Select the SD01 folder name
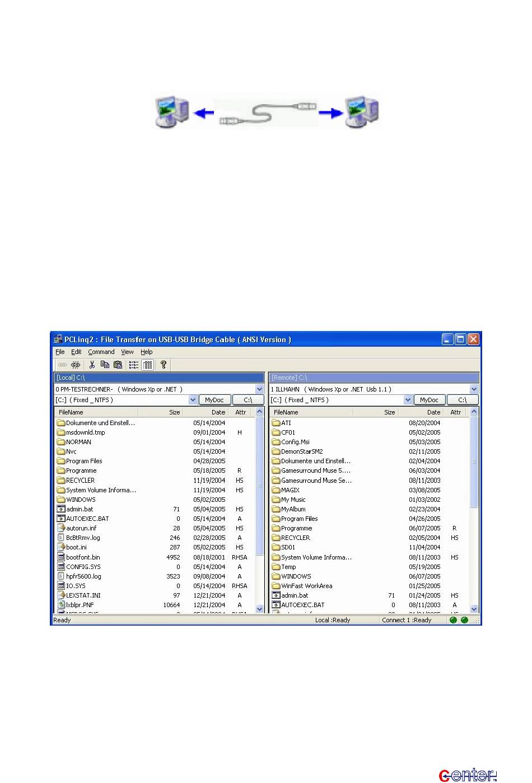Image resolution: width=532 pixels, height=783 pixels. click(288, 547)
